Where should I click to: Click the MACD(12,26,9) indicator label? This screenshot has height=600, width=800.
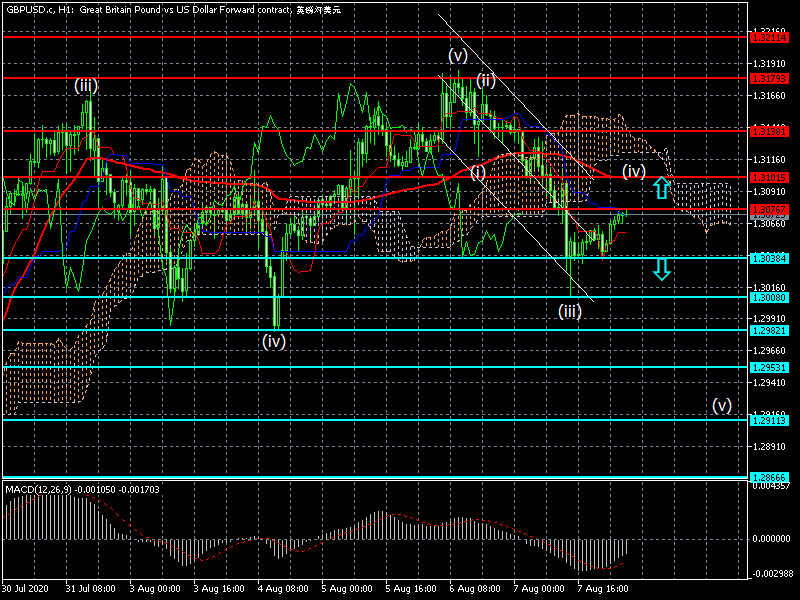coord(39,490)
